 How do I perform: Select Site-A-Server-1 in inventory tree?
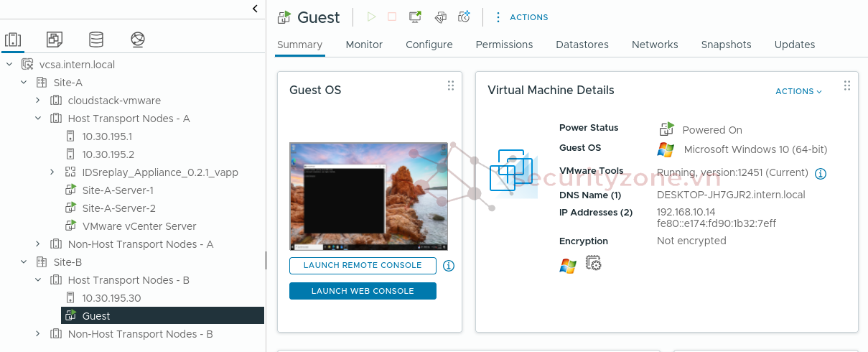pyautogui.click(x=118, y=190)
